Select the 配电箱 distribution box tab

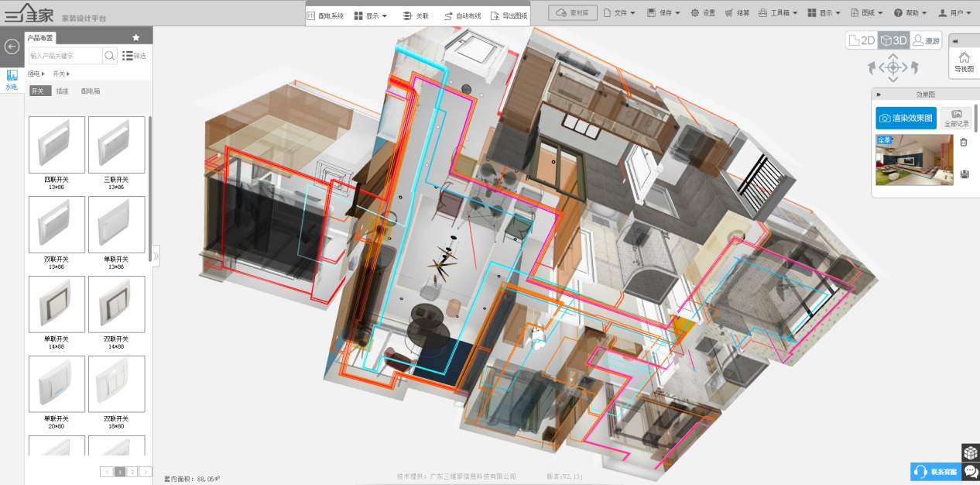coord(91,91)
